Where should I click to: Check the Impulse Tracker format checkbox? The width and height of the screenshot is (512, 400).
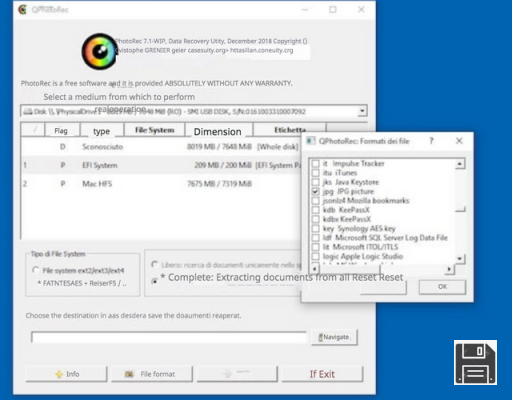315,164
